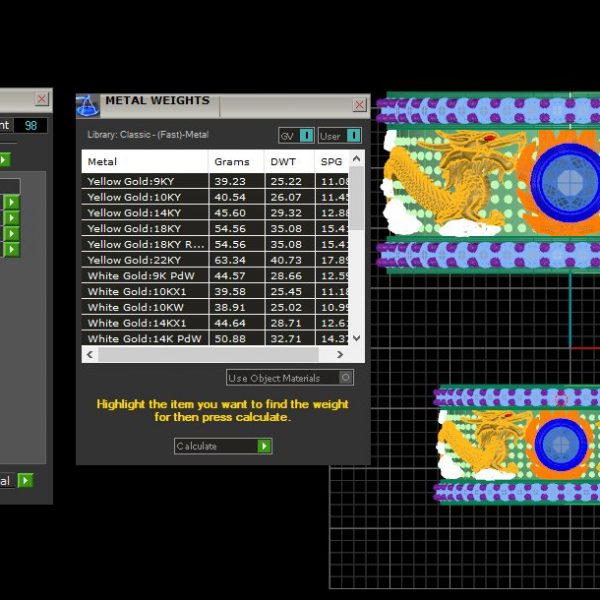
Task: Click the 39.58 grams cell
Action: point(236,292)
